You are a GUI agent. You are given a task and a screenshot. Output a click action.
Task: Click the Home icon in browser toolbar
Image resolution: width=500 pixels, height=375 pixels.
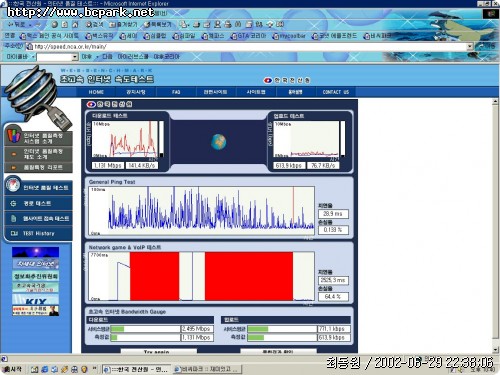(75, 24)
